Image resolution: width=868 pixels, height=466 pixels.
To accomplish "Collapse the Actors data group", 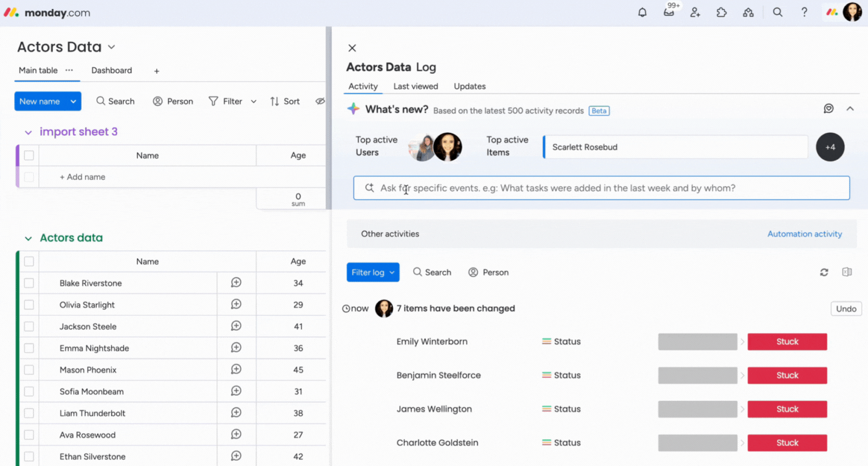I will [x=28, y=238].
